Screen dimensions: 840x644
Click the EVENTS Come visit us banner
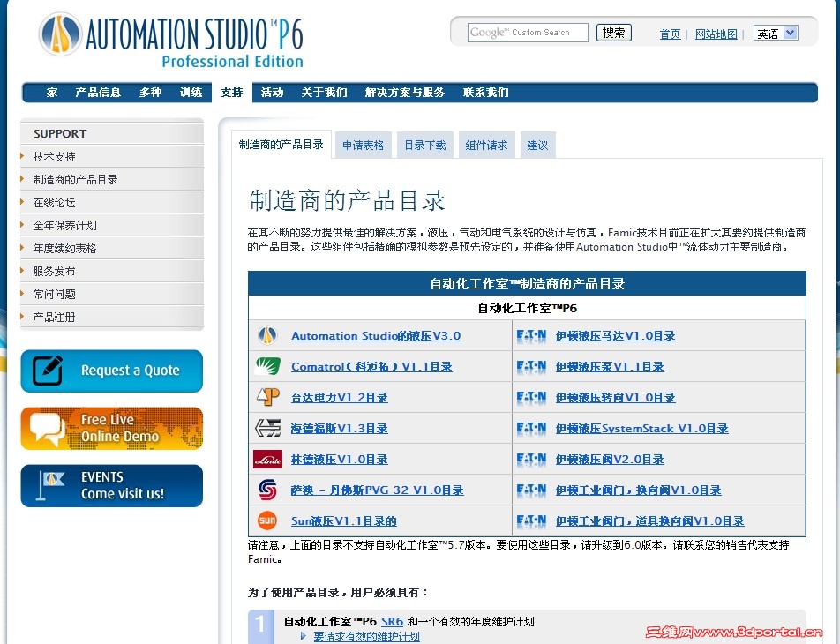click(x=112, y=485)
